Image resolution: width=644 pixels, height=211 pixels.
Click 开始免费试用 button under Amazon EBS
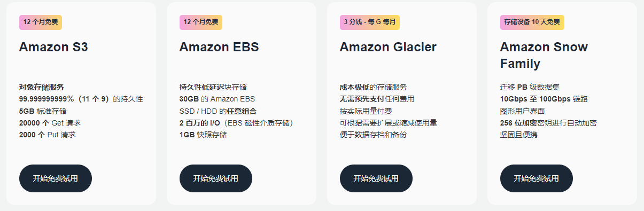coord(216,178)
